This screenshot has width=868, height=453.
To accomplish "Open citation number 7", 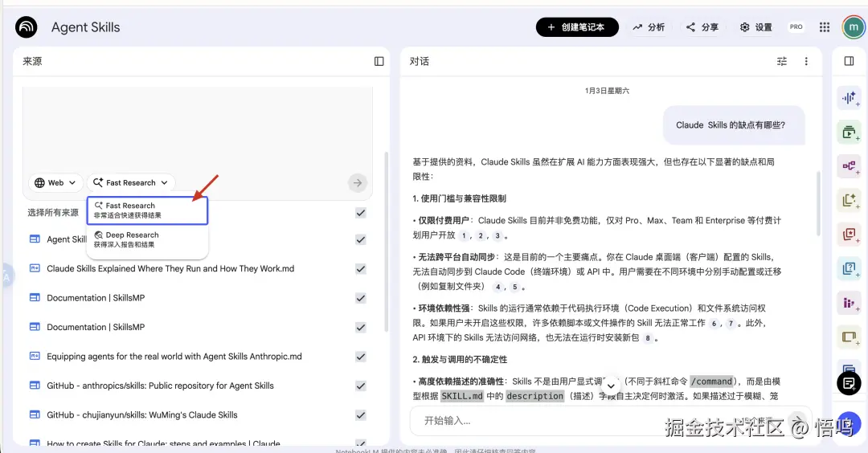I will pos(731,324).
